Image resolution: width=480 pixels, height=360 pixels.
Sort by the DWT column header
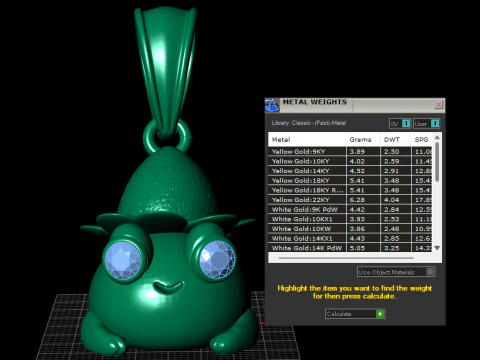pyautogui.click(x=395, y=140)
